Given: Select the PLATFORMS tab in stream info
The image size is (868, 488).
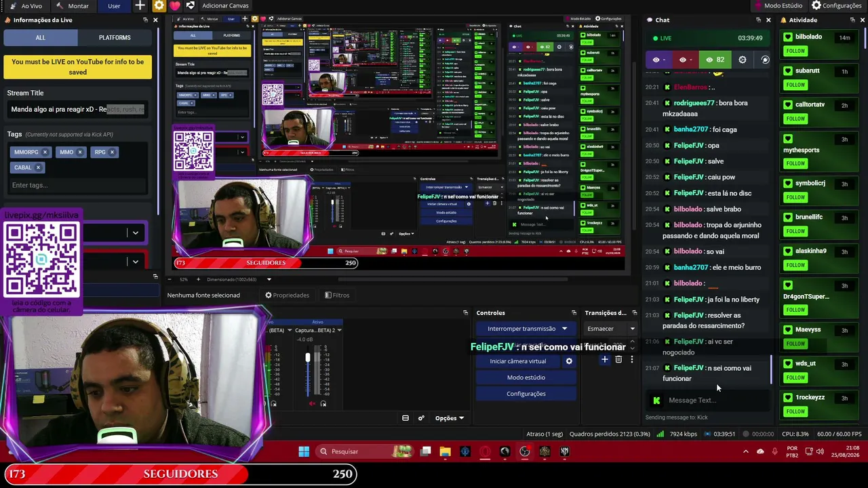Looking at the screenshot, I should tap(115, 38).
